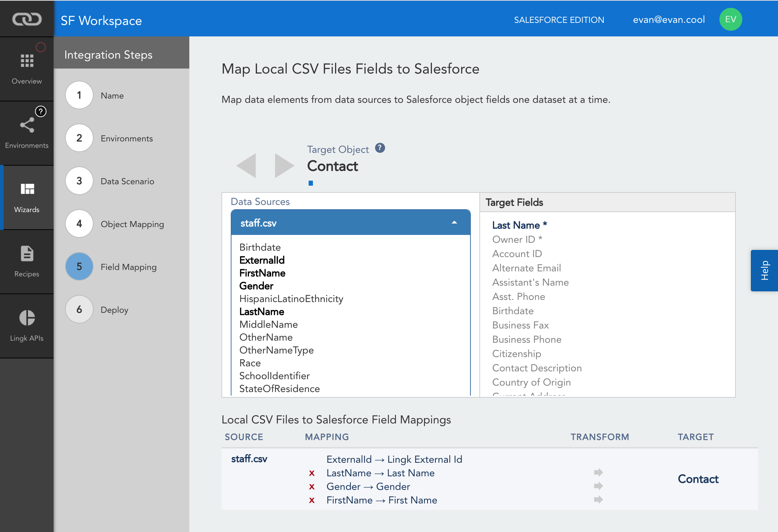Select StateOfResidence source field
This screenshot has width=778, height=532.
point(279,388)
